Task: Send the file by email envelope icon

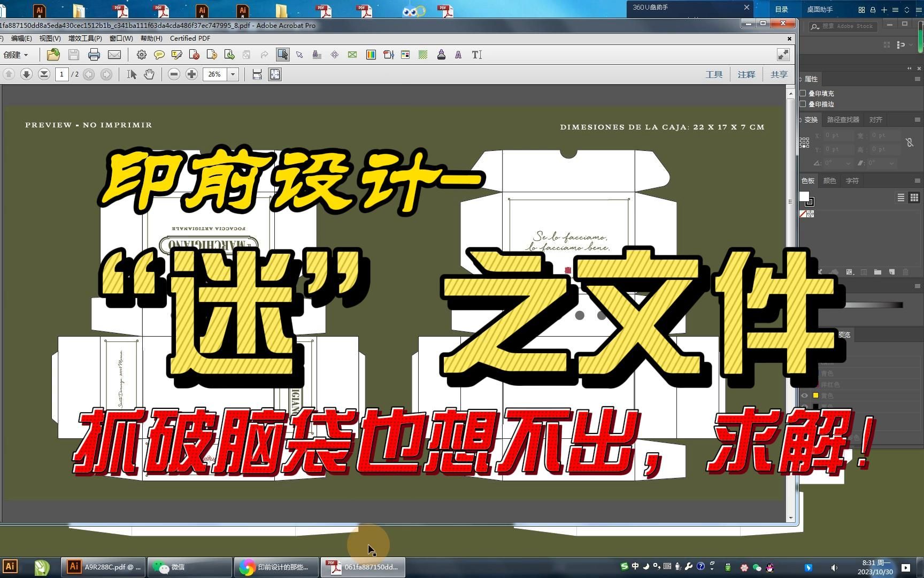Action: [114, 55]
